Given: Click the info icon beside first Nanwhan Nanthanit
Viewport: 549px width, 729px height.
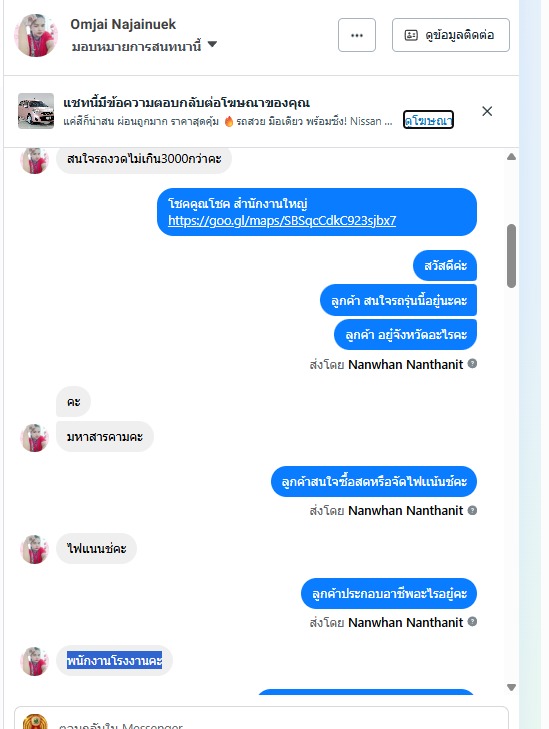Looking at the screenshot, I should (472, 364).
